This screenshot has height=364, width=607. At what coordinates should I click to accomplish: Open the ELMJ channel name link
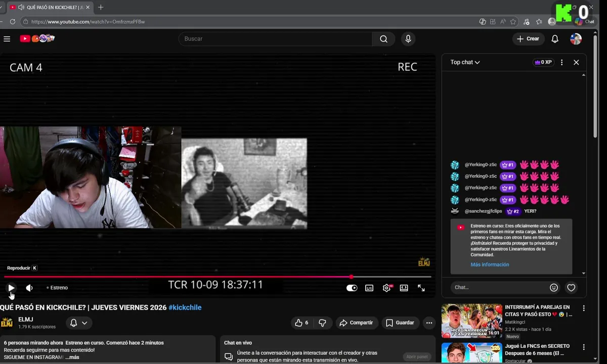pos(25,320)
